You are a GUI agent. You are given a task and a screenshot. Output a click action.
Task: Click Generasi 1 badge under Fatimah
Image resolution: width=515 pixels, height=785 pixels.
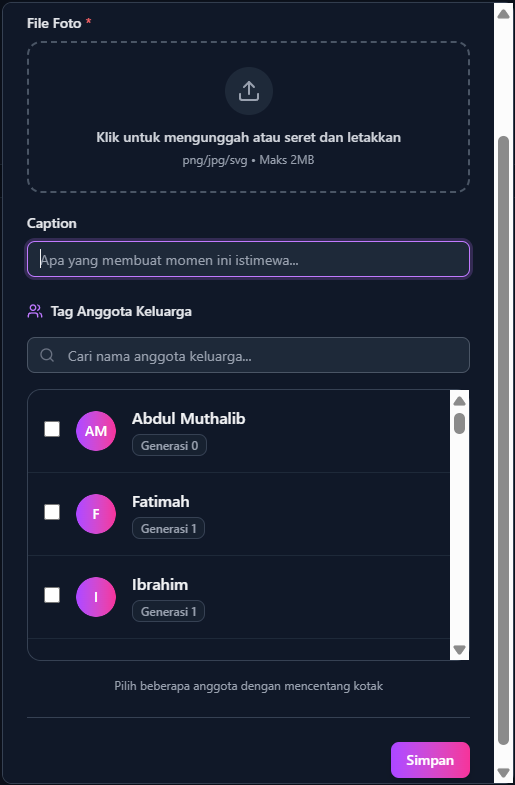pyautogui.click(x=168, y=528)
